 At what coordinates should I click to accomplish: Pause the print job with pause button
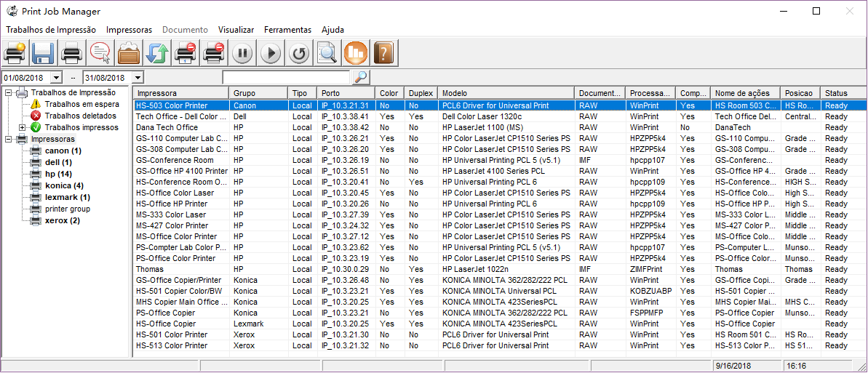[242, 53]
